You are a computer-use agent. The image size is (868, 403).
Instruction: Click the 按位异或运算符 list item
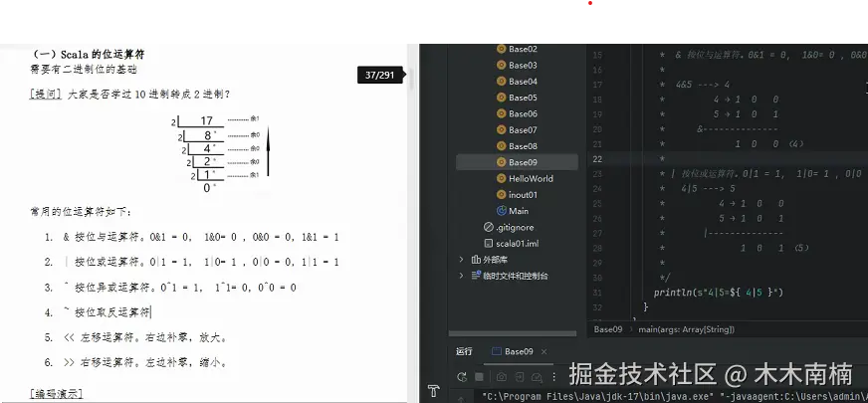(x=170, y=288)
